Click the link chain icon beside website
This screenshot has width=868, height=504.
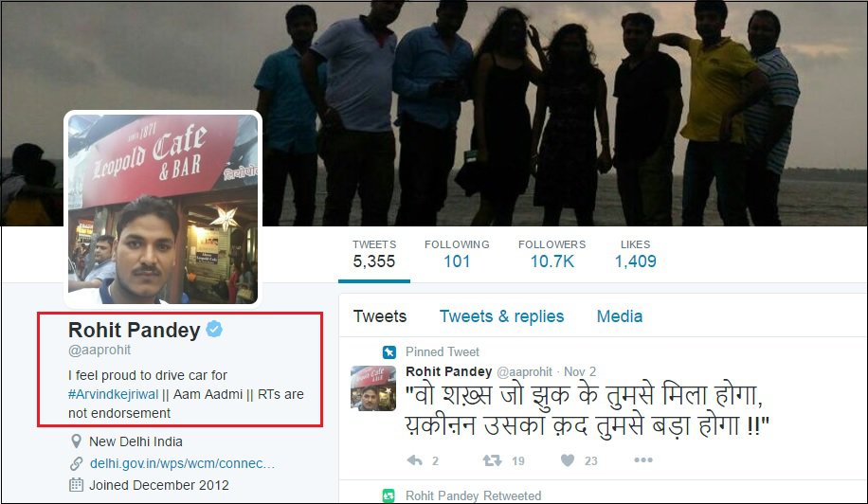coord(76,463)
